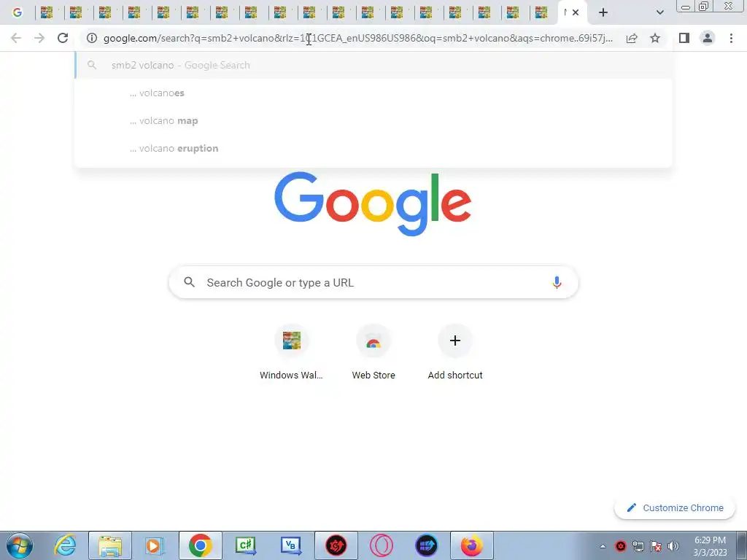This screenshot has height=560, width=747.
Task: Go forward using the forward arrow
Action: pos(39,38)
